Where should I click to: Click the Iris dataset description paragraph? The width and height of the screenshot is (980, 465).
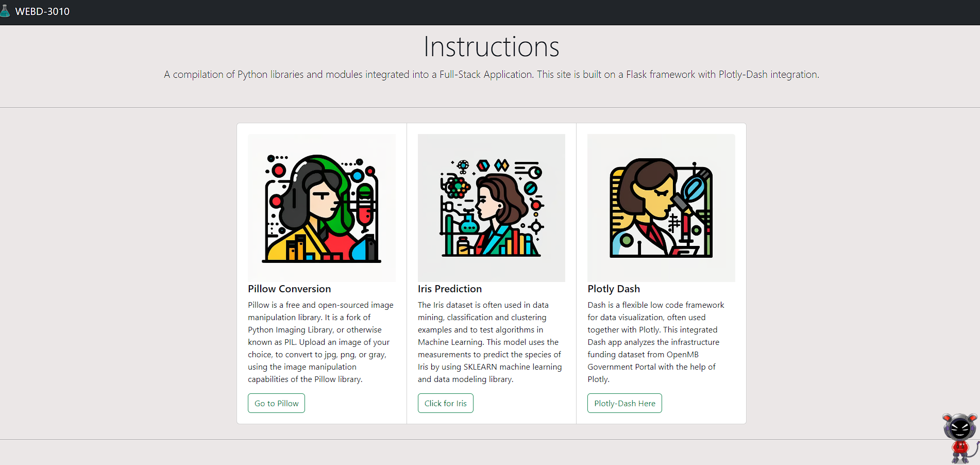pos(490,342)
